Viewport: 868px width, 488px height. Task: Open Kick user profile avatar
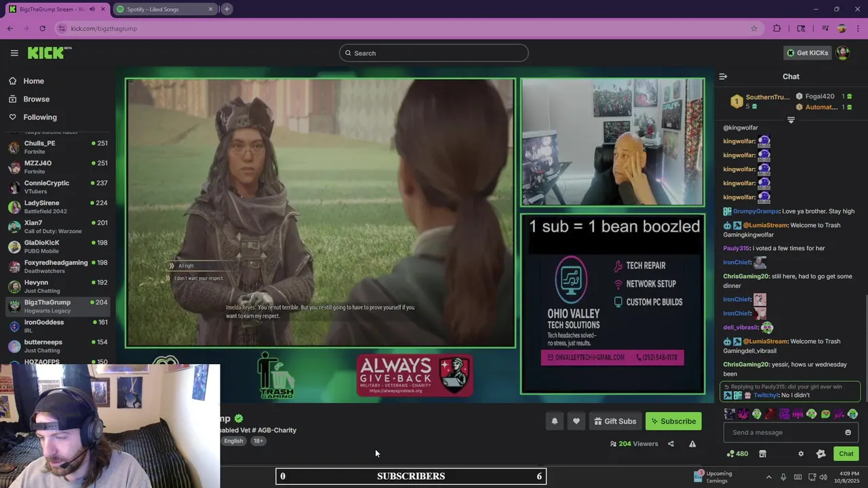(843, 53)
